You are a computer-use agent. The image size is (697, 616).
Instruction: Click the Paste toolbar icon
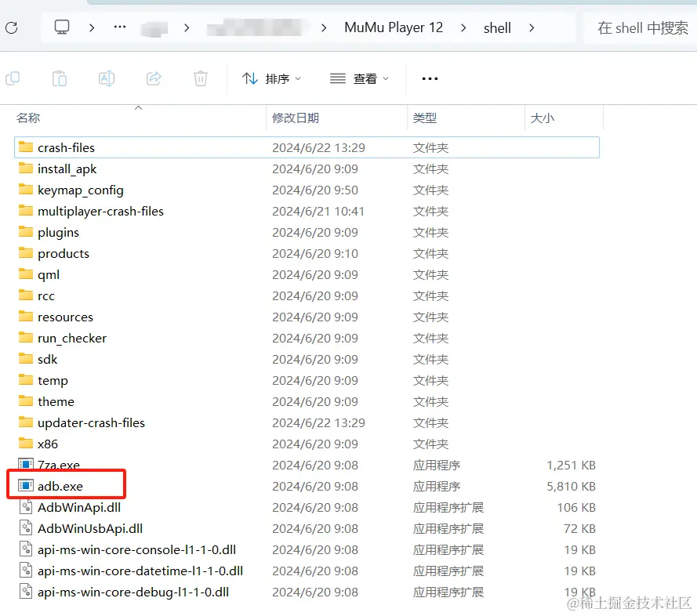point(60,78)
